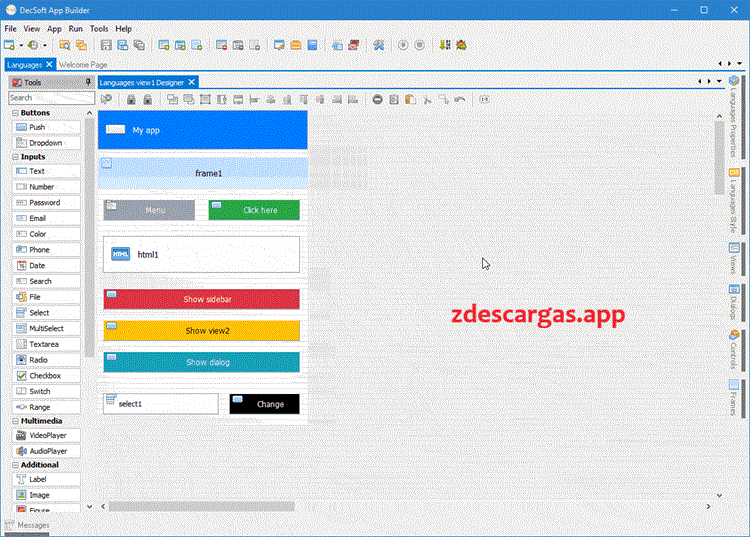Image resolution: width=750 pixels, height=537 pixels.
Task: Open the designer tabs list dropdown
Action: pos(719,82)
